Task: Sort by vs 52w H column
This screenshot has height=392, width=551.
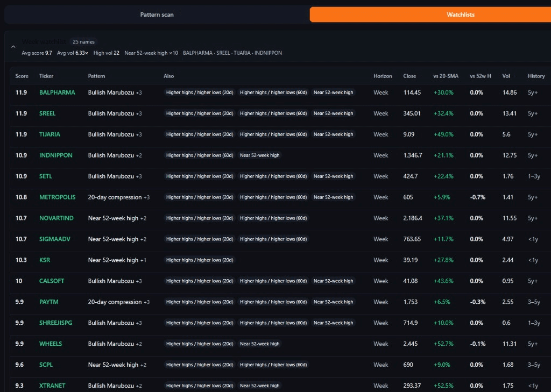Action: (481, 76)
